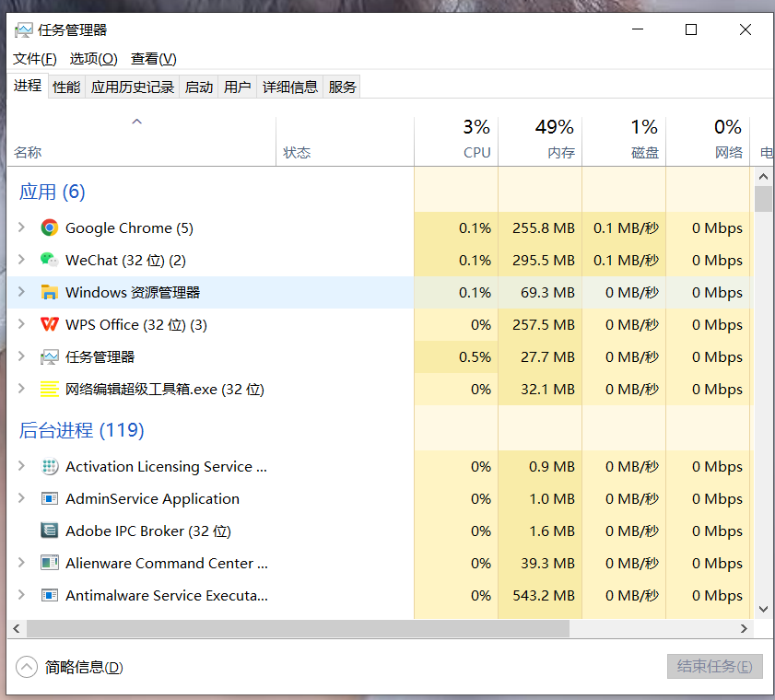The width and height of the screenshot is (775, 700).
Task: Click the Task Manager title bar icon
Action: pyautogui.click(x=23, y=30)
